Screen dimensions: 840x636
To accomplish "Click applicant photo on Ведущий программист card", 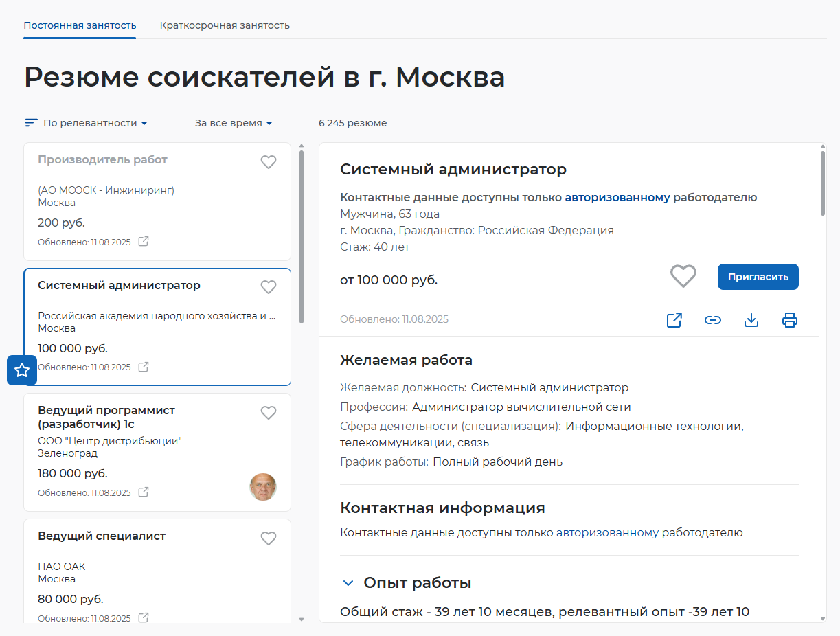I will pyautogui.click(x=262, y=487).
